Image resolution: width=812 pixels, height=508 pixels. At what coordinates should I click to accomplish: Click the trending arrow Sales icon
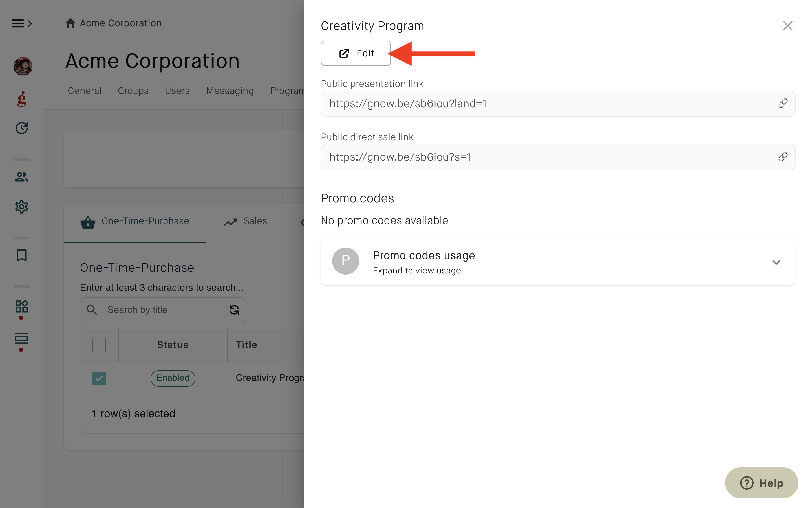click(230, 222)
